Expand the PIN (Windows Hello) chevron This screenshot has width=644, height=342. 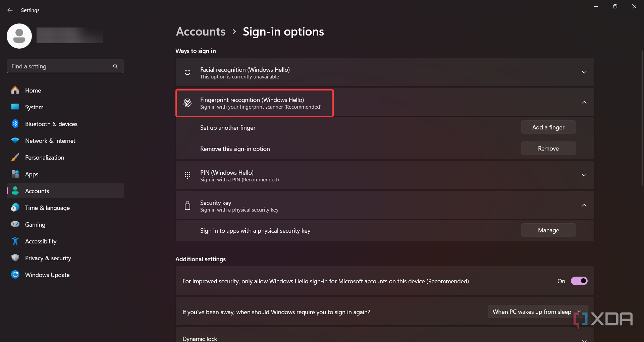click(x=584, y=175)
